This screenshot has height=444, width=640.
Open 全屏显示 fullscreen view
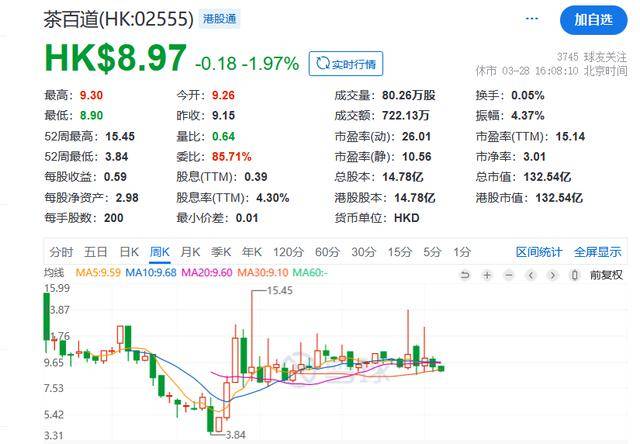(598, 252)
